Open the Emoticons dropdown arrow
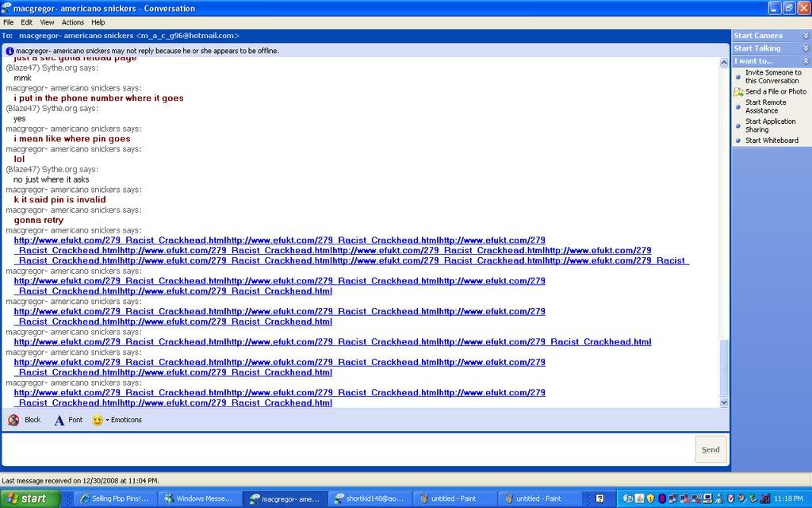Image resolution: width=812 pixels, height=508 pixels. tap(107, 420)
